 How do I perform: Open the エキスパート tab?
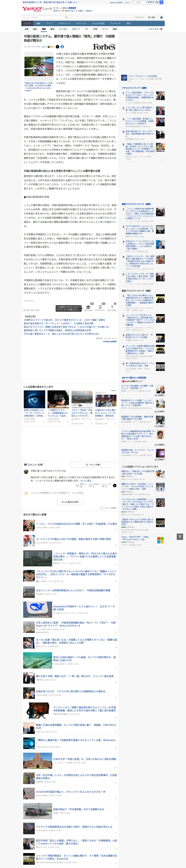click(x=64, y=24)
